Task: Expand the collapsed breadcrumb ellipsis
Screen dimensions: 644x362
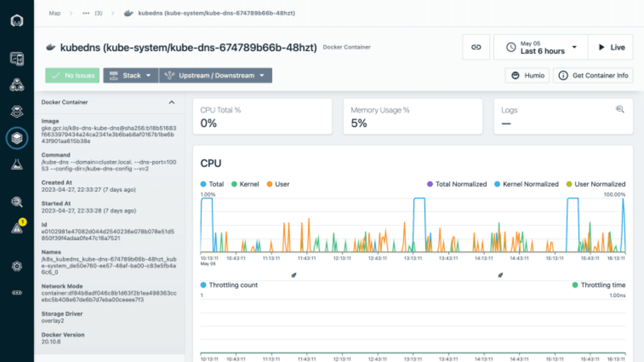Action: (86, 13)
